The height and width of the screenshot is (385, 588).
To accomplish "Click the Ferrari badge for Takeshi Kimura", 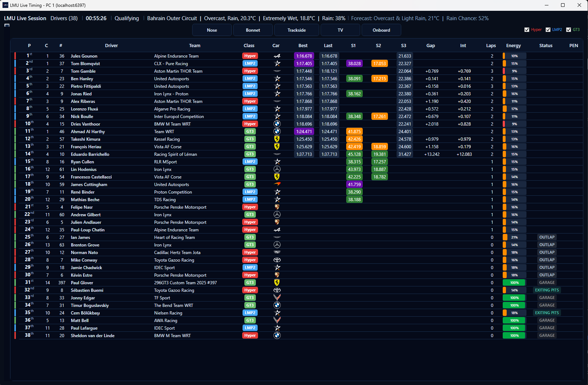I will [x=277, y=139].
